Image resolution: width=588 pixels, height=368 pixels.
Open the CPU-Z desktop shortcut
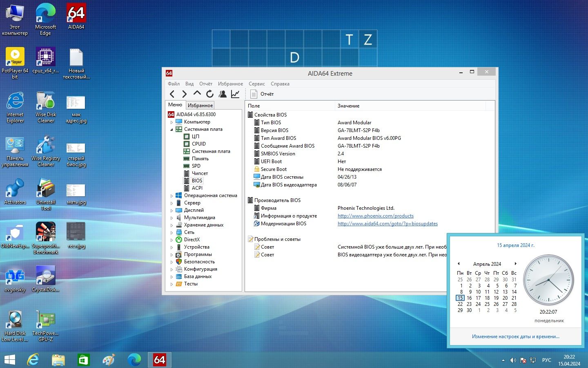click(x=46, y=60)
